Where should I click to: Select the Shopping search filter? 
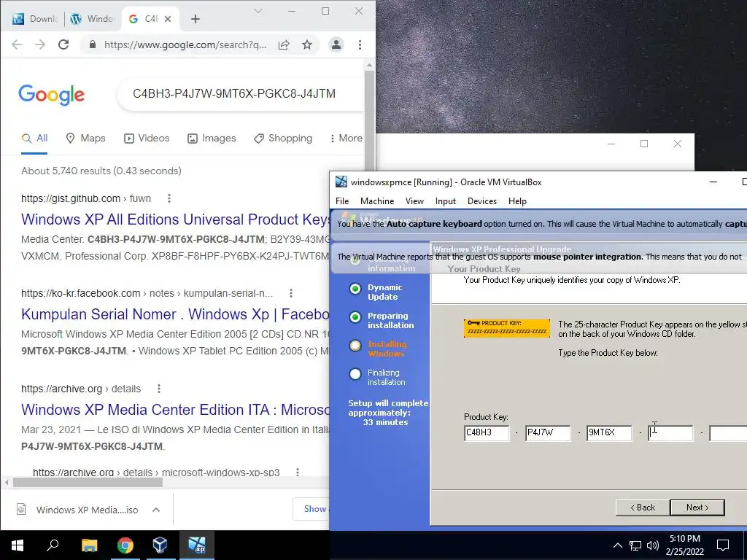(283, 138)
